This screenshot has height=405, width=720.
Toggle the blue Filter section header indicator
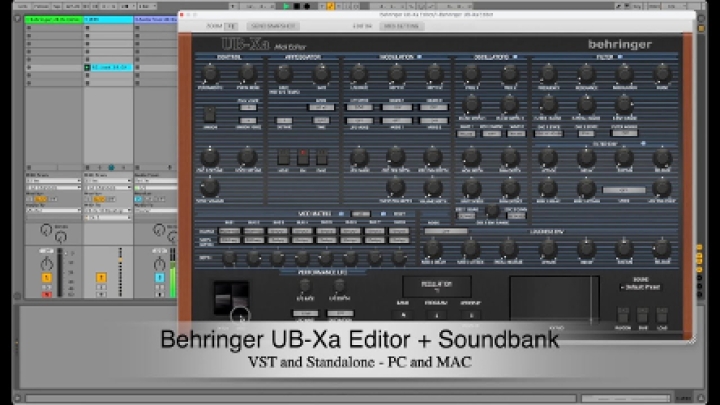point(620,57)
